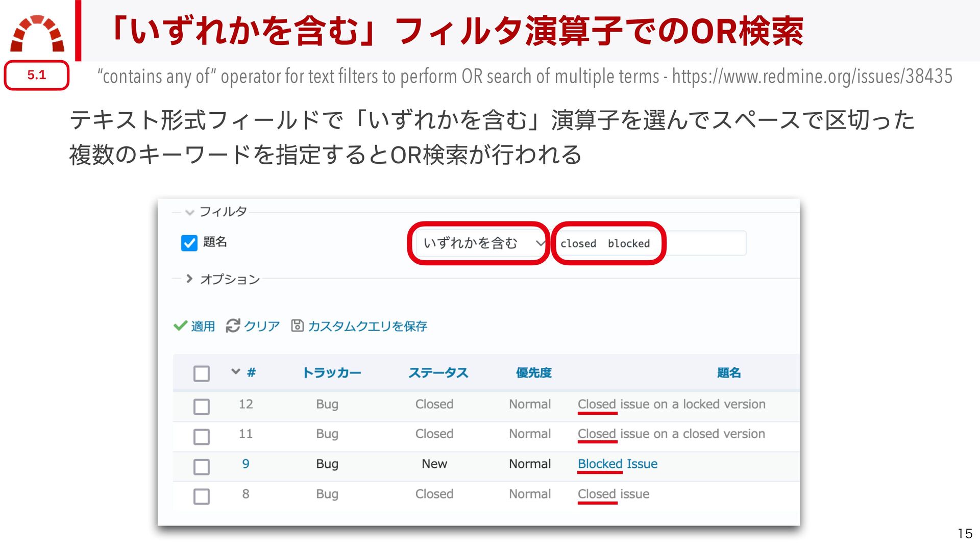Sort by トラッカー column header
980x551 pixels.
pos(331,373)
